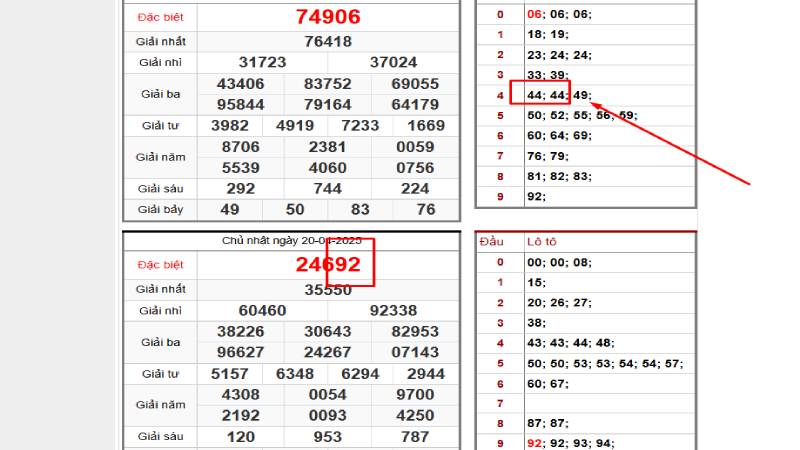Select second prize number 37024
Viewport: 800px width, 450px height.
(393, 62)
